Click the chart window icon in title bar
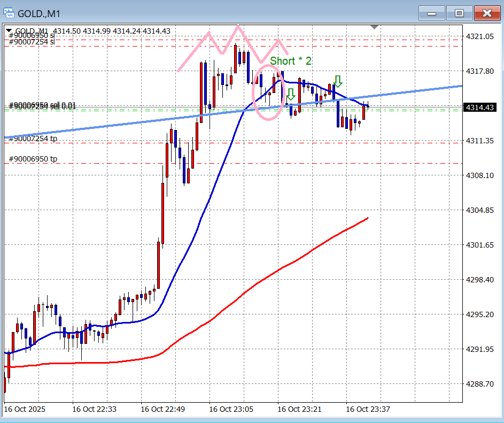 9,12
